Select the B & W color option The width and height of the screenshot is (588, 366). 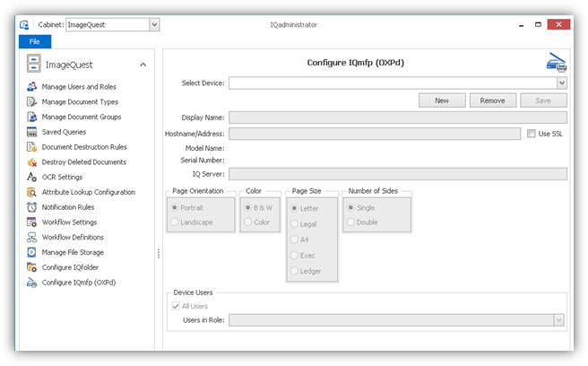click(x=248, y=207)
